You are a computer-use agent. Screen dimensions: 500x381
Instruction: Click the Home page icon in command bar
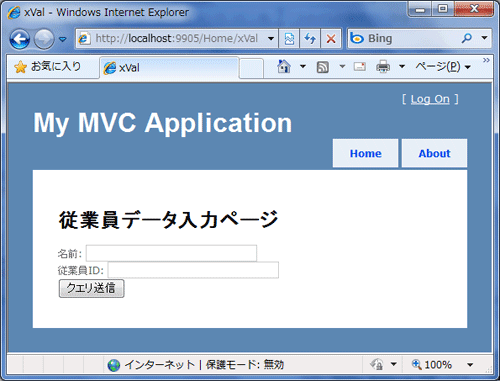click(x=284, y=67)
